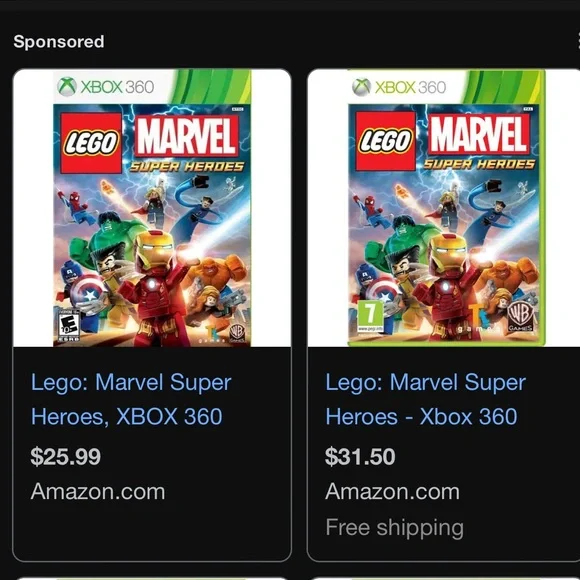Image resolution: width=580 pixels, height=580 pixels.
Task: Open 'Lego: Marvel Super Heroes, XBOX 360' link
Action: click(131, 399)
